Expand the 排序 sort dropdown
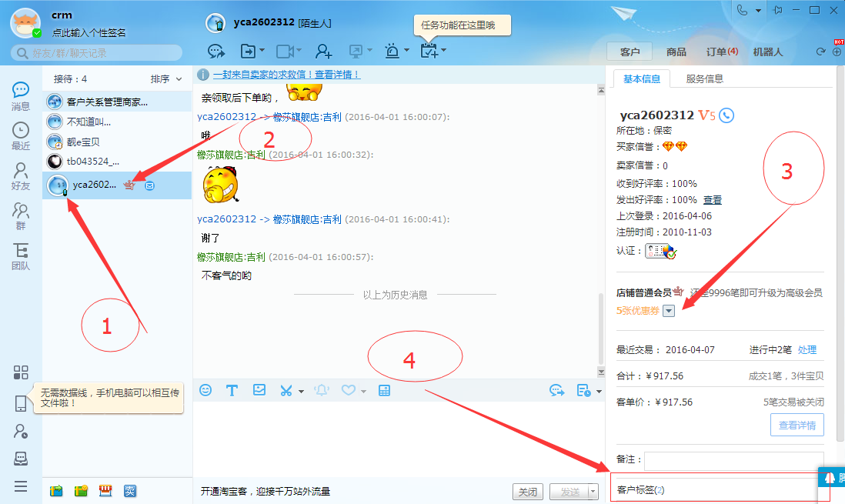This screenshot has width=845, height=504. coord(166,79)
